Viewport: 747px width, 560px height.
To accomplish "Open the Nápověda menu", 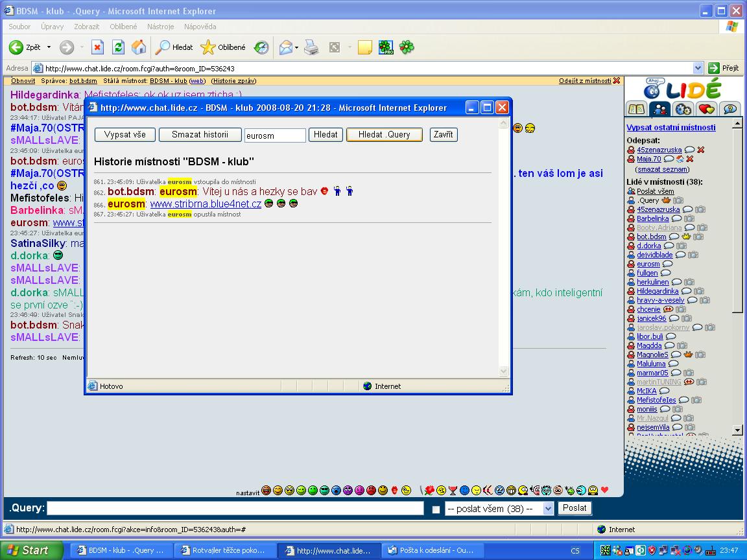I will 200,27.
